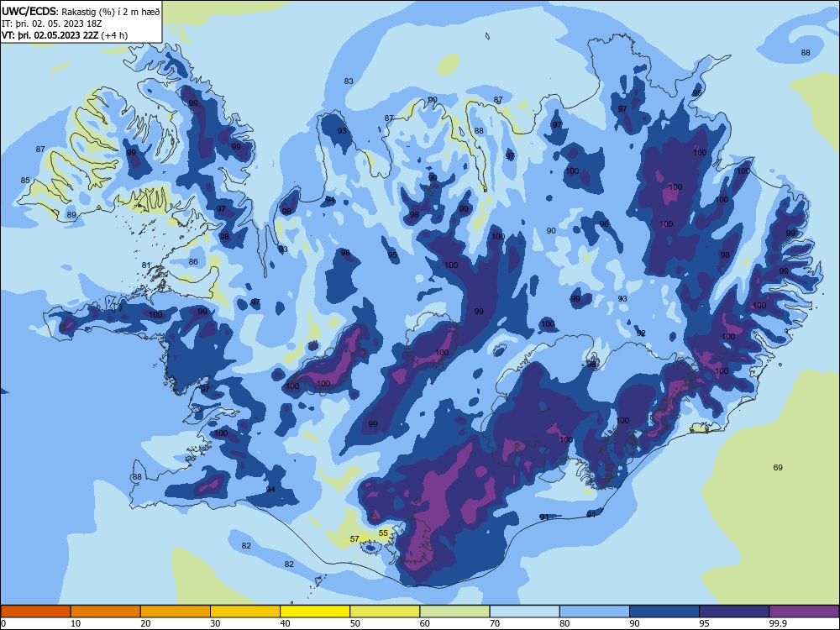Click the 0–10 dark orange legend swatch
840x630 pixels.
35,612
